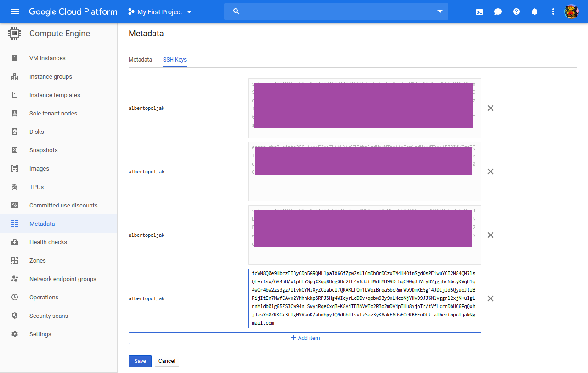588x373 pixels.
Task: Click the Health checks sidebar icon
Action: (x=15, y=242)
